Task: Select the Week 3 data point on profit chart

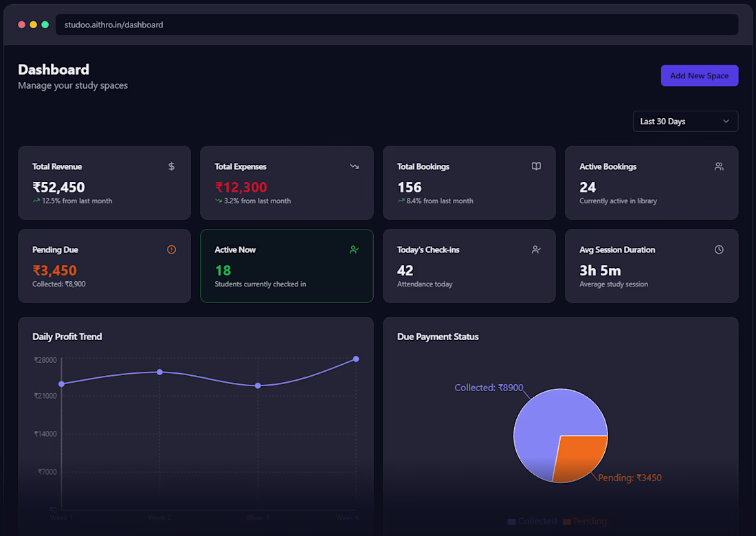Action: (258, 386)
